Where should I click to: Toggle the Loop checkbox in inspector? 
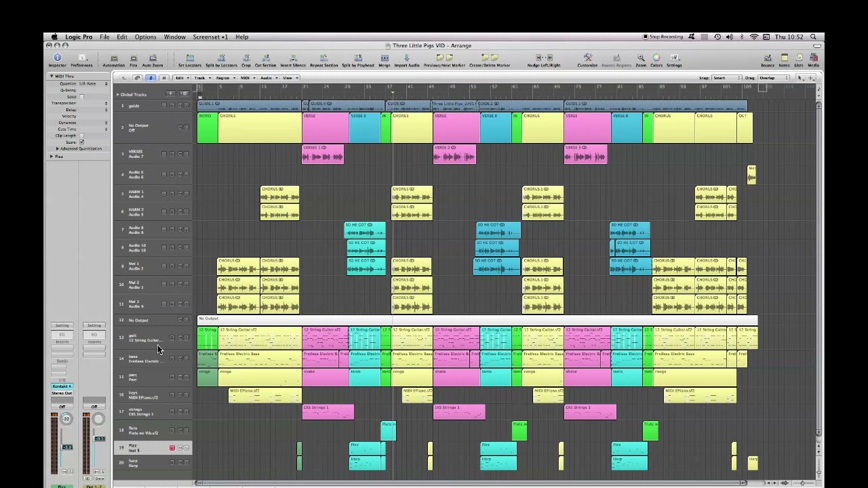[81, 97]
